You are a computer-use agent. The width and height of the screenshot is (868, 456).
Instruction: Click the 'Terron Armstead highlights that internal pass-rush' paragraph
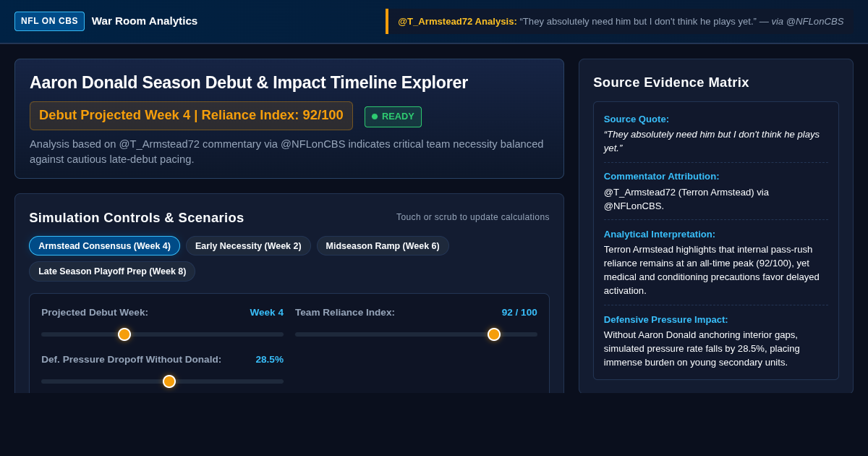712,270
